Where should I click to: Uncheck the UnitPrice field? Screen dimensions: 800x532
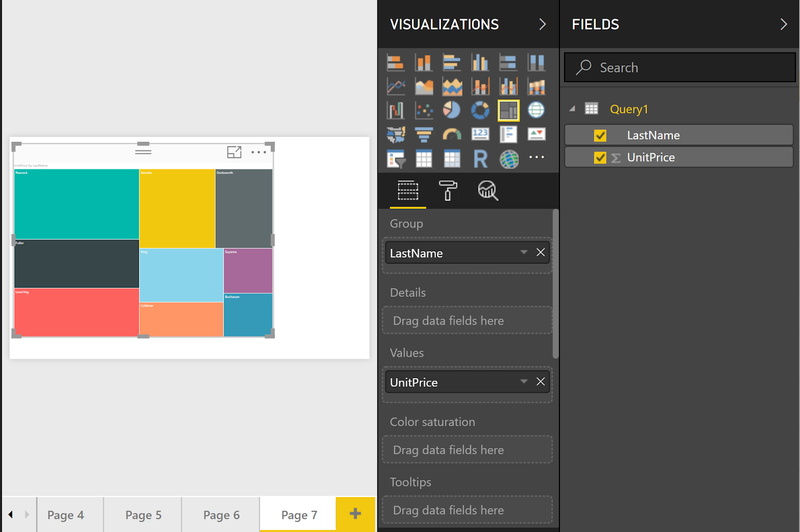[x=599, y=157]
